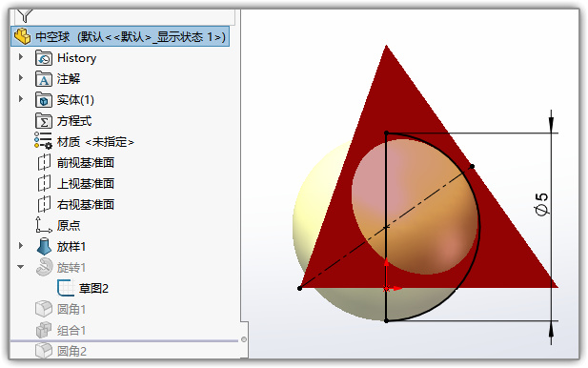The height and width of the screenshot is (368, 588).
Task: Select suppressed 圆角1 label
Action: [x=71, y=310]
